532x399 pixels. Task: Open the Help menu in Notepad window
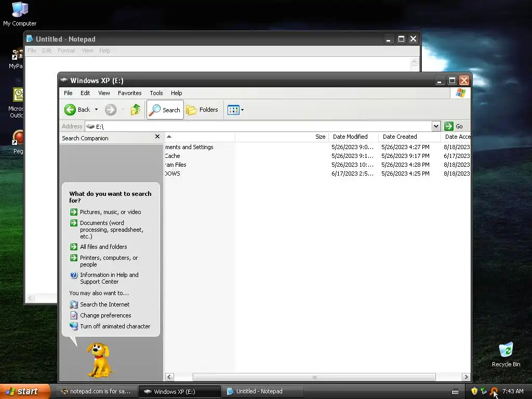coord(104,50)
